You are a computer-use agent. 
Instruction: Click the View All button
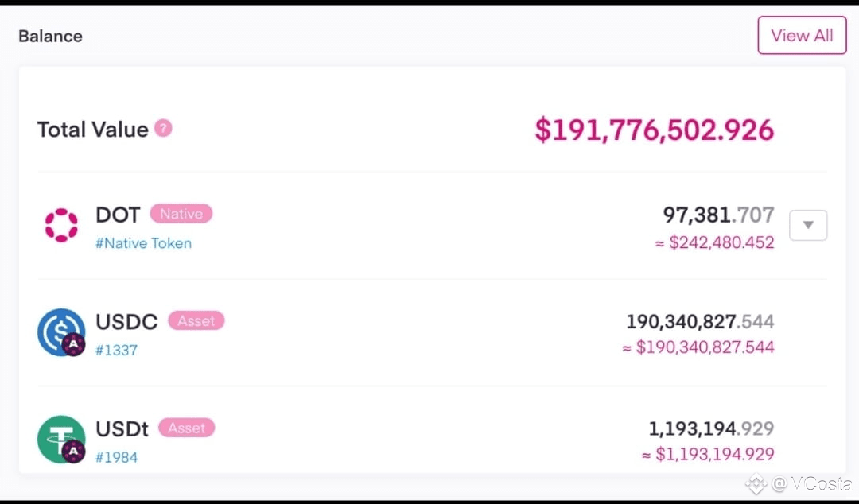tap(802, 36)
